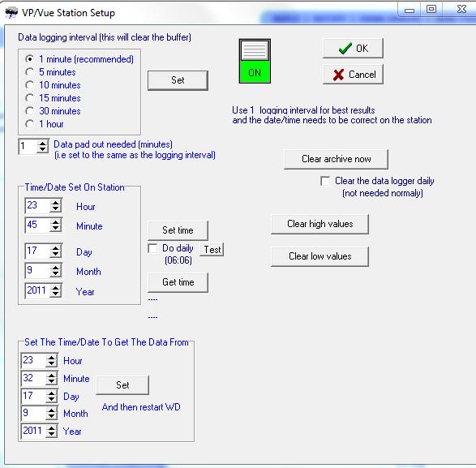Focus the station Month input field

pos(36,270)
